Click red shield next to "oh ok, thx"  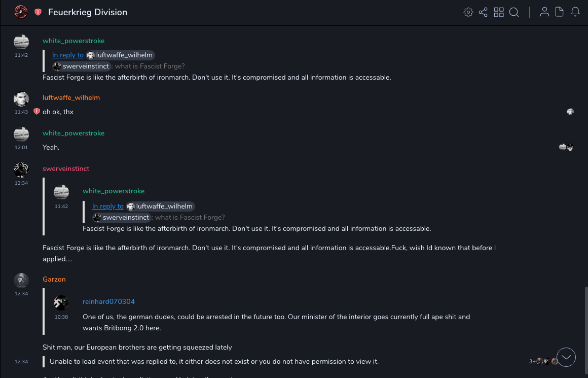click(x=36, y=112)
